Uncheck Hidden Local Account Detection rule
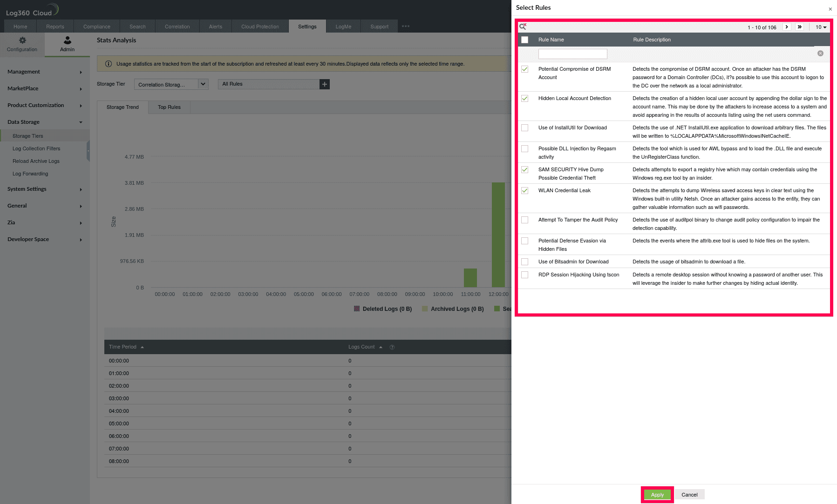837x504 pixels. coord(525,99)
